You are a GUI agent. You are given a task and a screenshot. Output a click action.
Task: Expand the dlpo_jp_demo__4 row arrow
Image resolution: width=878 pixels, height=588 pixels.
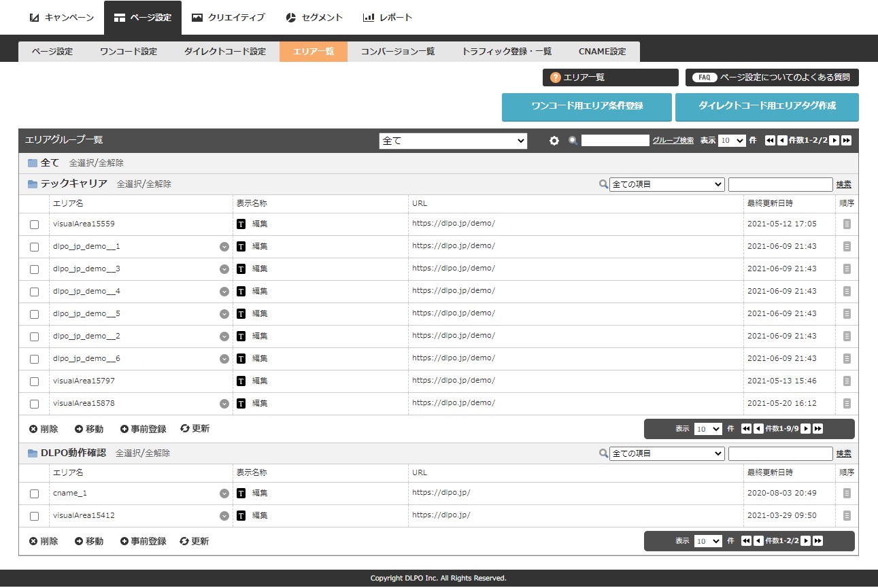224,292
